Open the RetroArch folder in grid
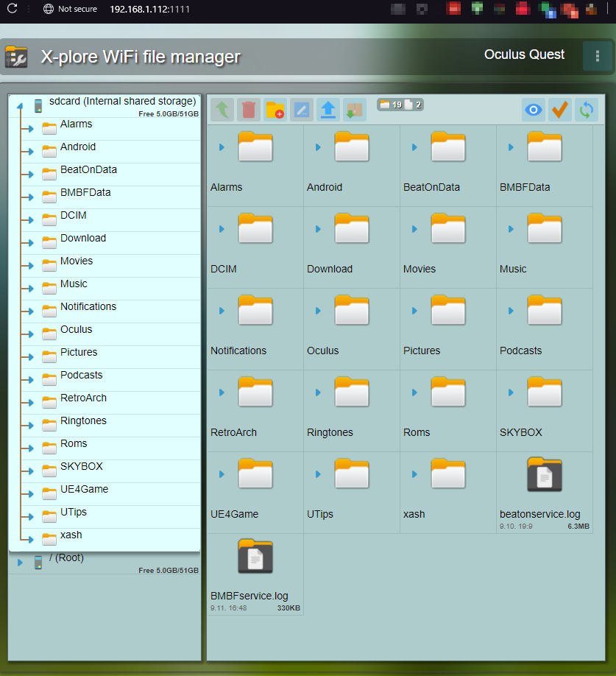Screen dimensions: 616x676 point(255,392)
